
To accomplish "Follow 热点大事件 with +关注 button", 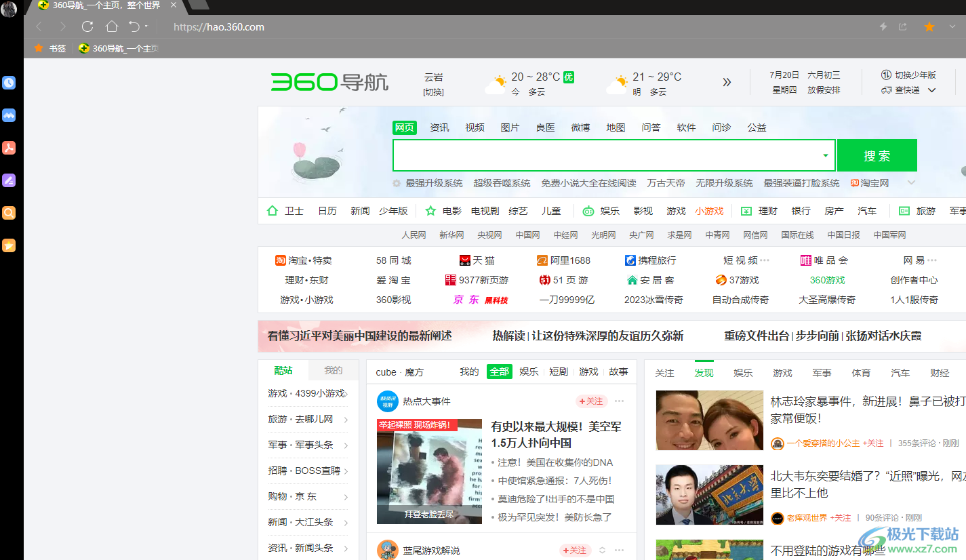I will coord(591,401).
